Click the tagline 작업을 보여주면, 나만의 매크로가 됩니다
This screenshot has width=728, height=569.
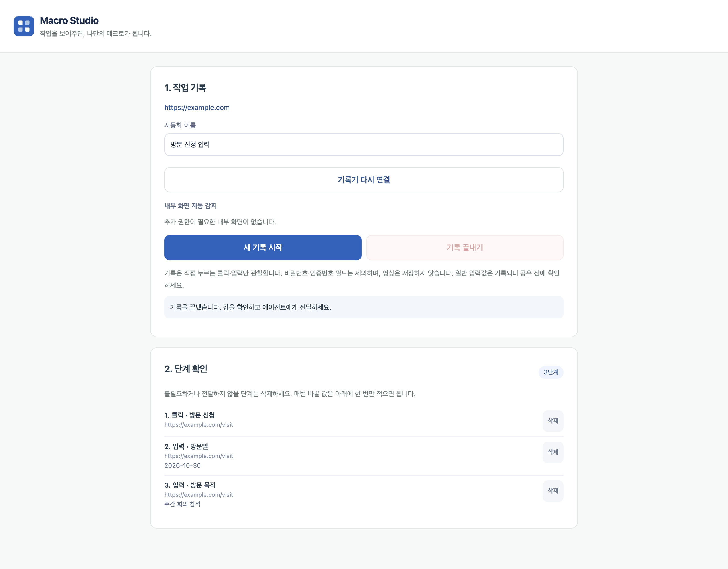tap(96, 34)
